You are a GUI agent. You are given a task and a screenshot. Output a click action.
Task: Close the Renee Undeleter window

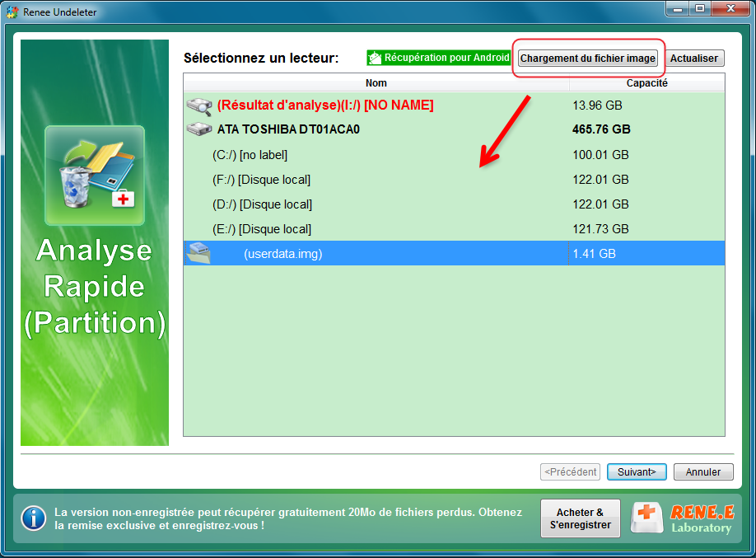[730, 9]
